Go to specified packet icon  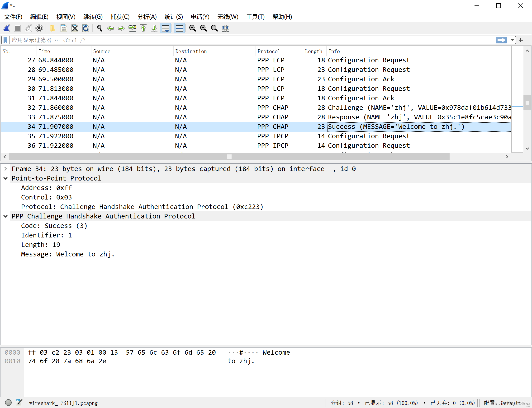click(x=132, y=28)
